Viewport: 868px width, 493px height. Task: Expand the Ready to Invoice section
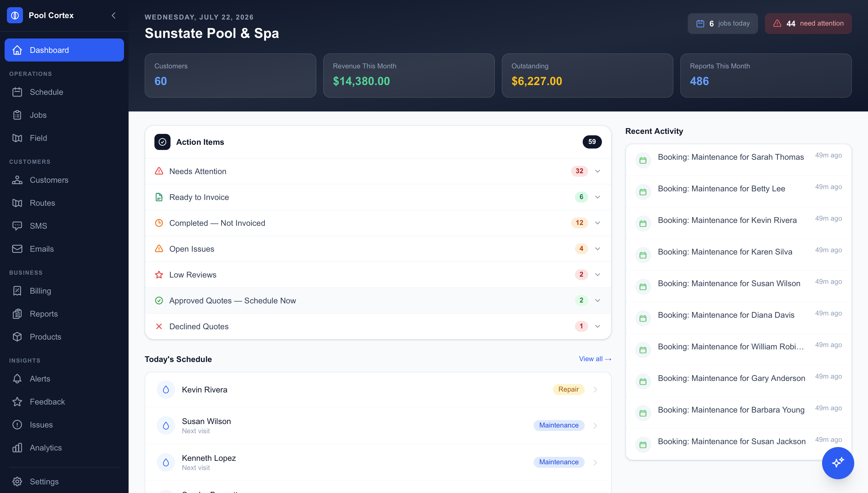(x=378, y=197)
